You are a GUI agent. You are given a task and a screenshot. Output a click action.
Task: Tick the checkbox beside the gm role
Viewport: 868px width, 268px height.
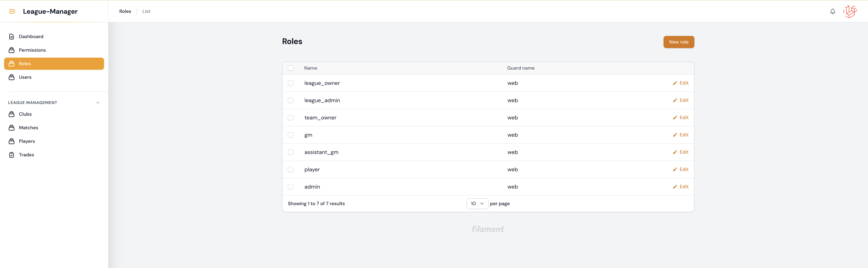pos(290,135)
